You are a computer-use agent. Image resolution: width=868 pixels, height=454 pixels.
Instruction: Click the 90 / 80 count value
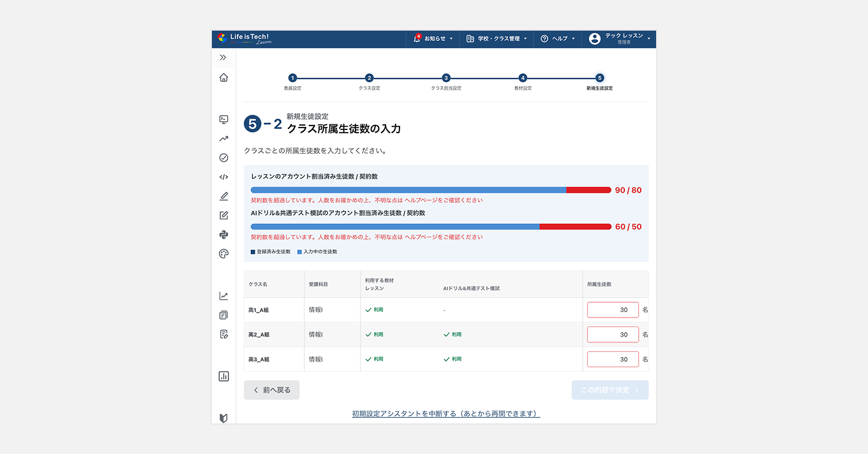pos(629,190)
